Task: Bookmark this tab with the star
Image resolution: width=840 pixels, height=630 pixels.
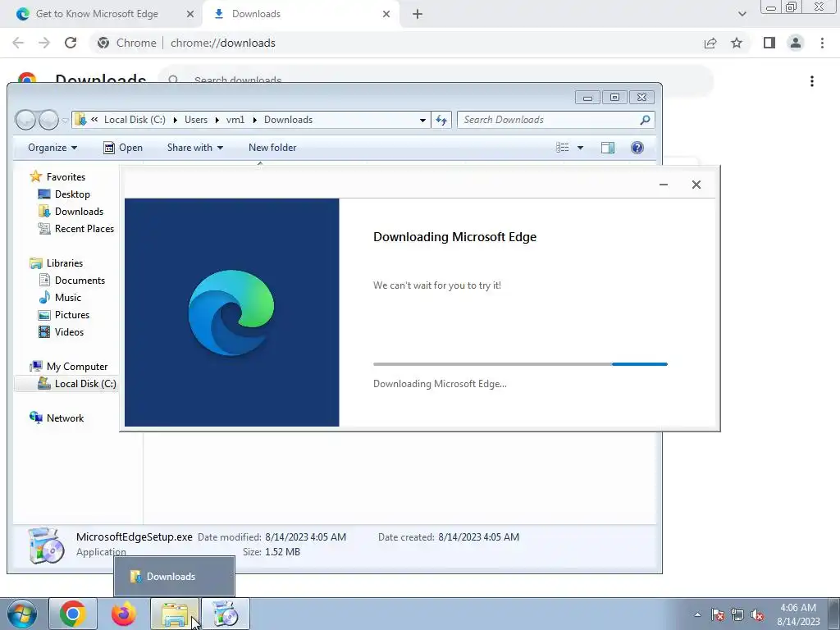Action: tap(737, 43)
